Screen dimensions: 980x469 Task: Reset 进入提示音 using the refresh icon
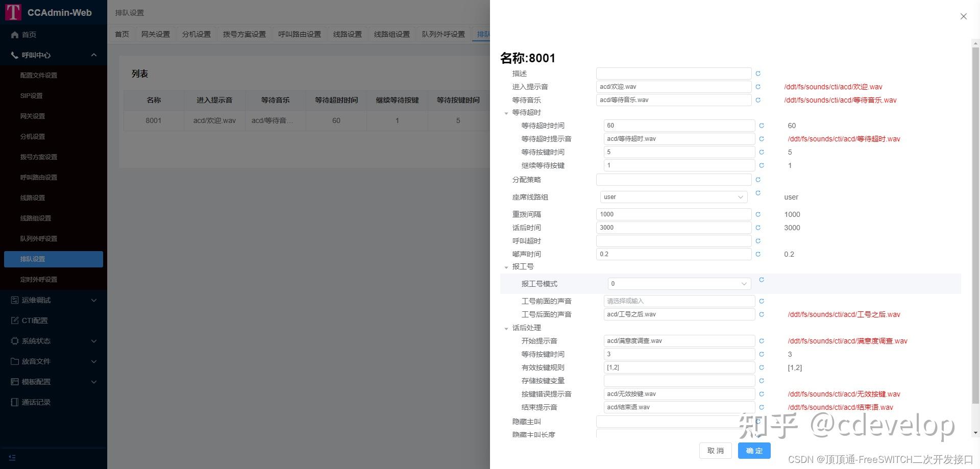coord(757,86)
